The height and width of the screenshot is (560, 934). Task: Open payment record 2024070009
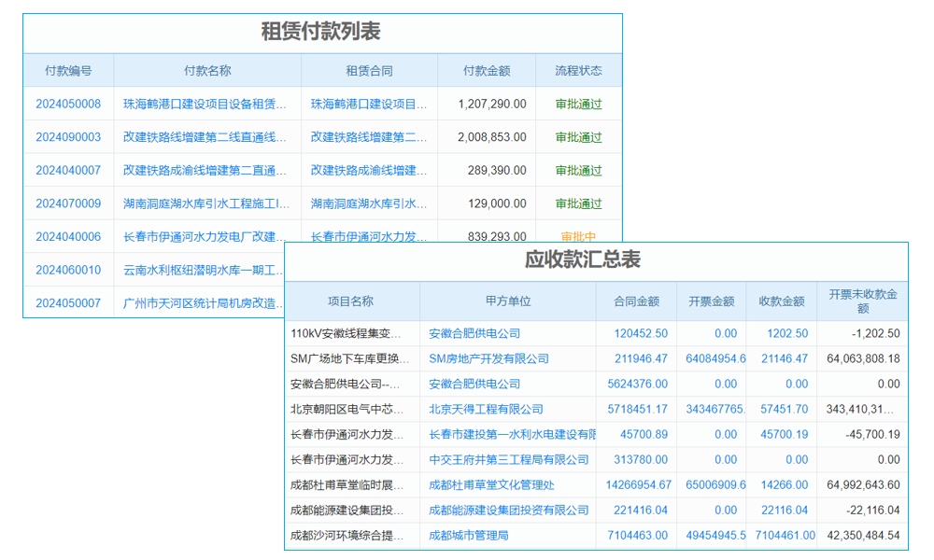coord(62,203)
